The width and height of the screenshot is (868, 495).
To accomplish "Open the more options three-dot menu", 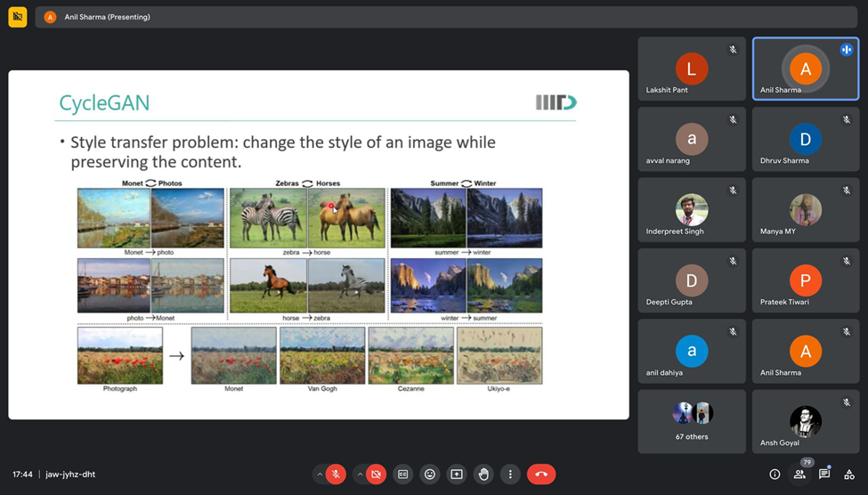I will click(x=510, y=475).
